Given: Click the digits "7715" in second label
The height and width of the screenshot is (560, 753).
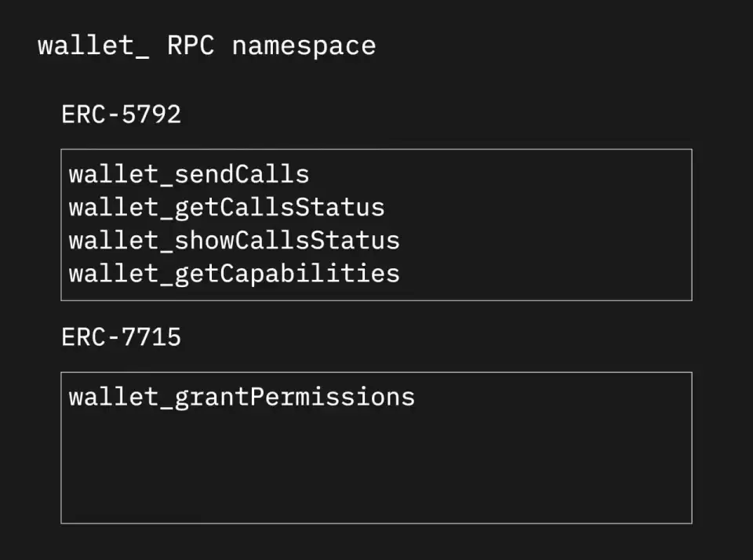Looking at the screenshot, I should (152, 337).
